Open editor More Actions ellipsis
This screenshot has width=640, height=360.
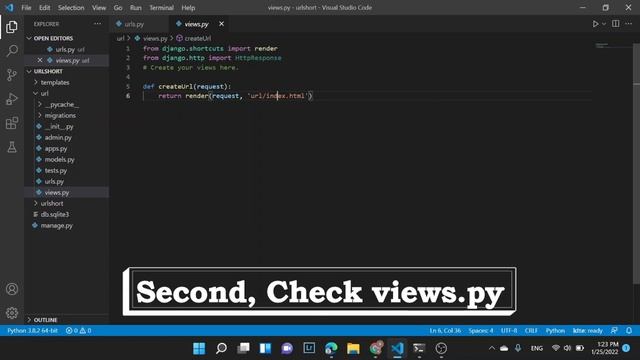[629, 24]
